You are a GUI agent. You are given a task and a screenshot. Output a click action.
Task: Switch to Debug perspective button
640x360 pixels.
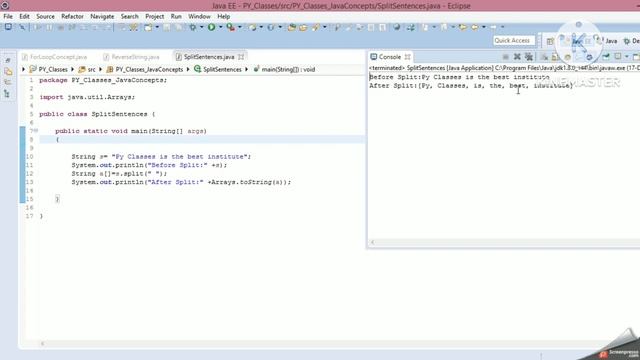632,41
